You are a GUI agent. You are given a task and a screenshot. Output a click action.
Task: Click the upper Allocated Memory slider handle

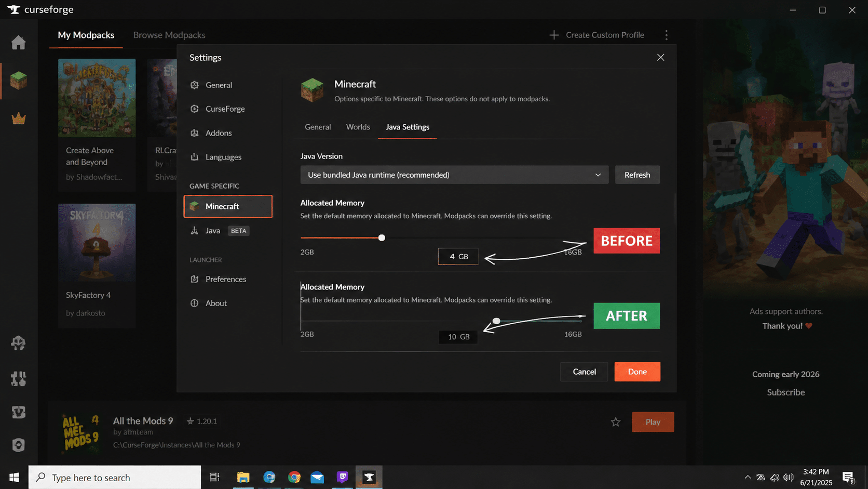point(382,237)
